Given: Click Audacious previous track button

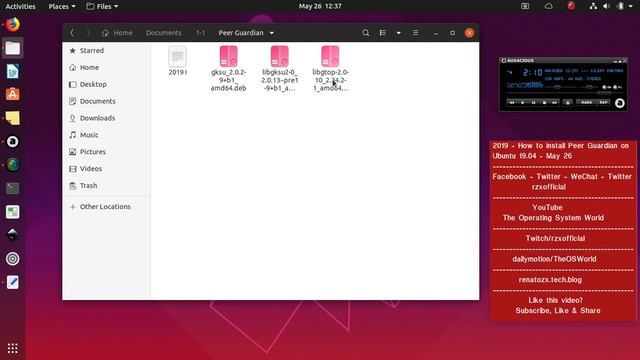Looking at the screenshot, I should point(511,102).
